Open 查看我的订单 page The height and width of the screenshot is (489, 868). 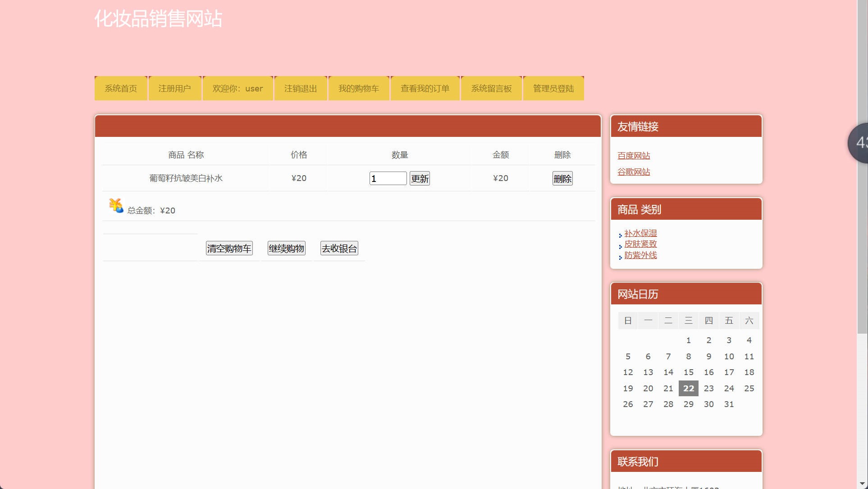pos(425,88)
